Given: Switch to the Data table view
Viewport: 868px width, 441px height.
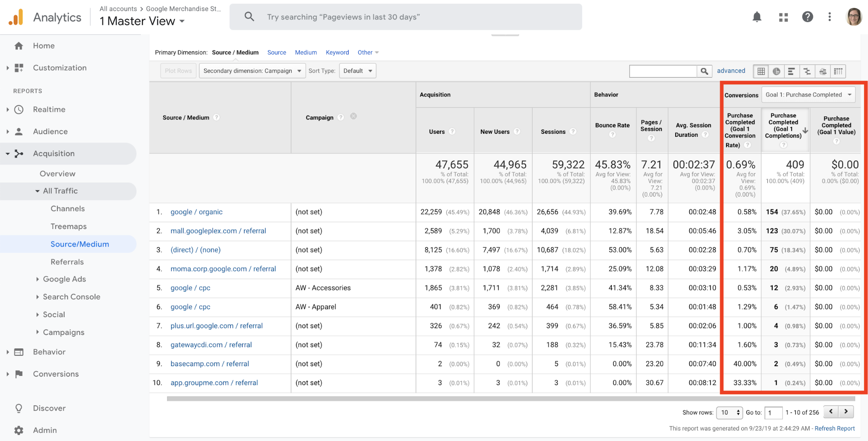Looking at the screenshot, I should [761, 71].
